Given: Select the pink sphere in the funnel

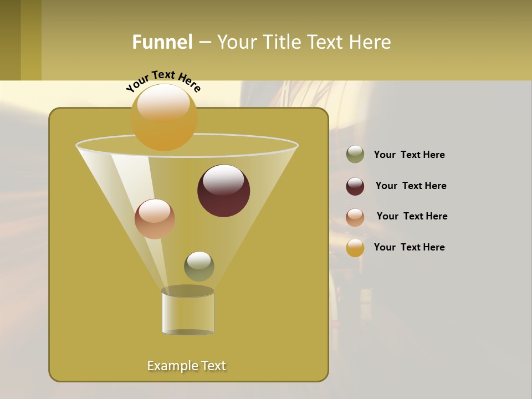Looking at the screenshot, I should [156, 220].
